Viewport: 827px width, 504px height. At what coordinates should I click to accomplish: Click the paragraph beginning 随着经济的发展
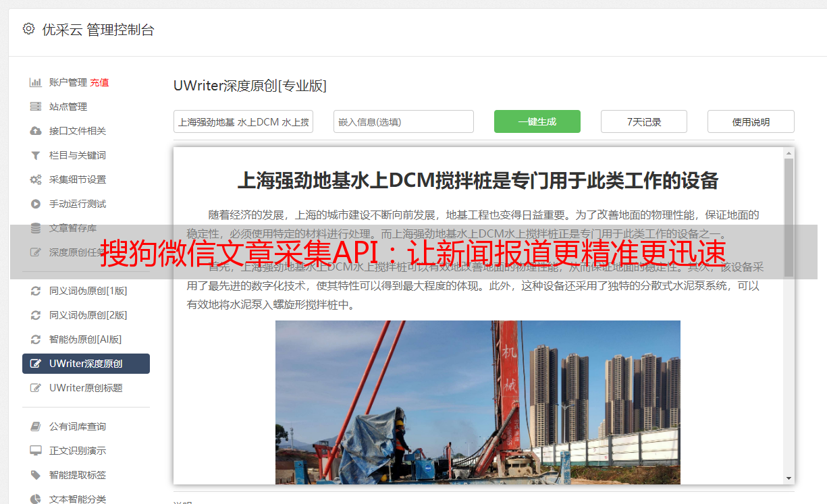coord(473,225)
